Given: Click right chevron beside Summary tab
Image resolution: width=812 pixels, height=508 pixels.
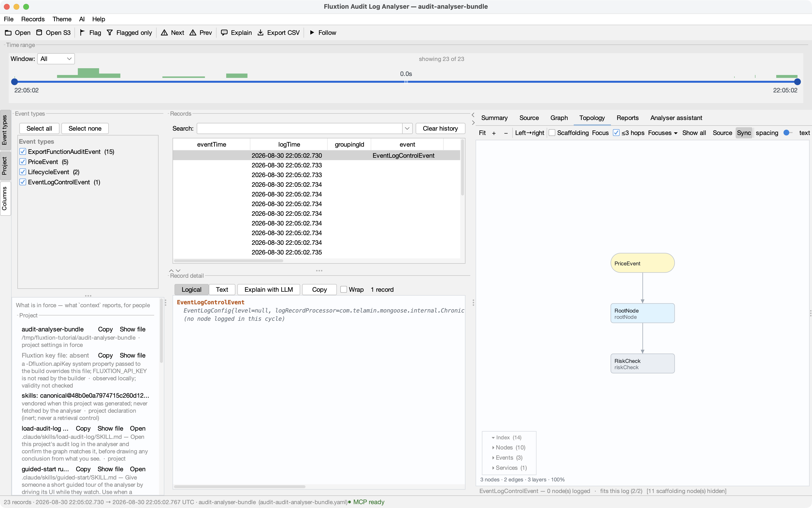Looking at the screenshot, I should (x=473, y=123).
